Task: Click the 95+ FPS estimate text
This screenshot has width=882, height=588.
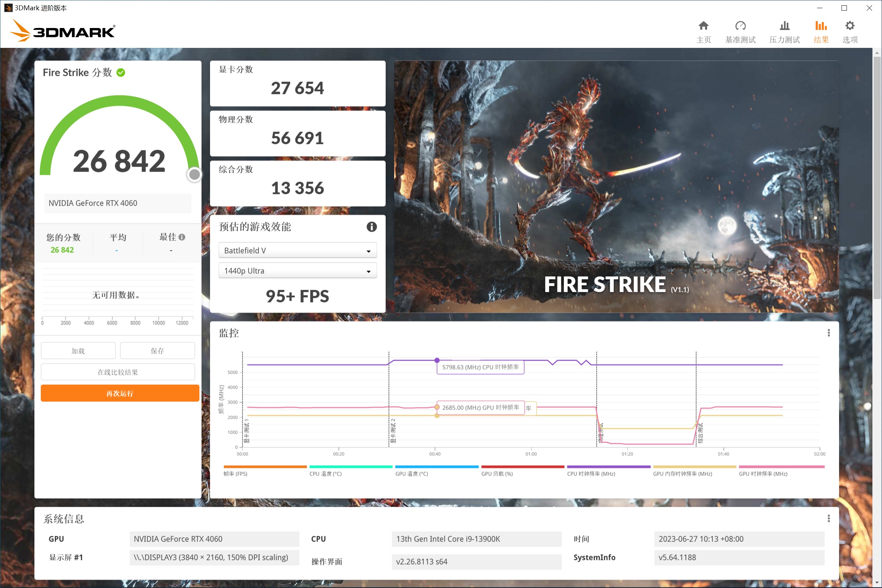Action: click(297, 296)
